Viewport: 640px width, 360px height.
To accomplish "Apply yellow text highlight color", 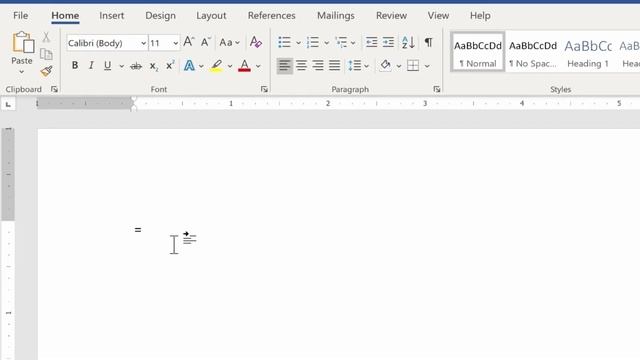I will point(216,66).
